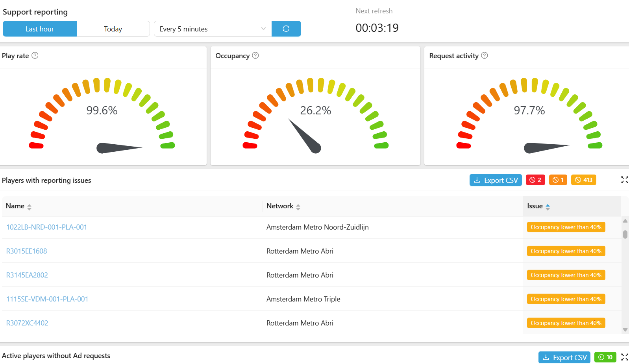Expand Active players without Ad requests fullscreen

pyautogui.click(x=624, y=357)
